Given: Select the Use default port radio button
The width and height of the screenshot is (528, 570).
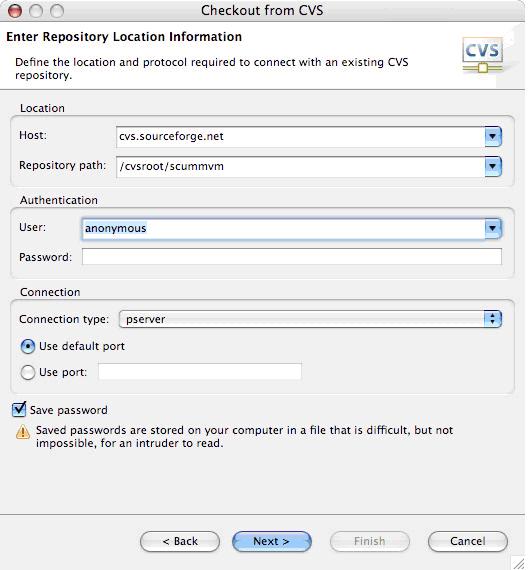Looking at the screenshot, I should tap(28, 346).
